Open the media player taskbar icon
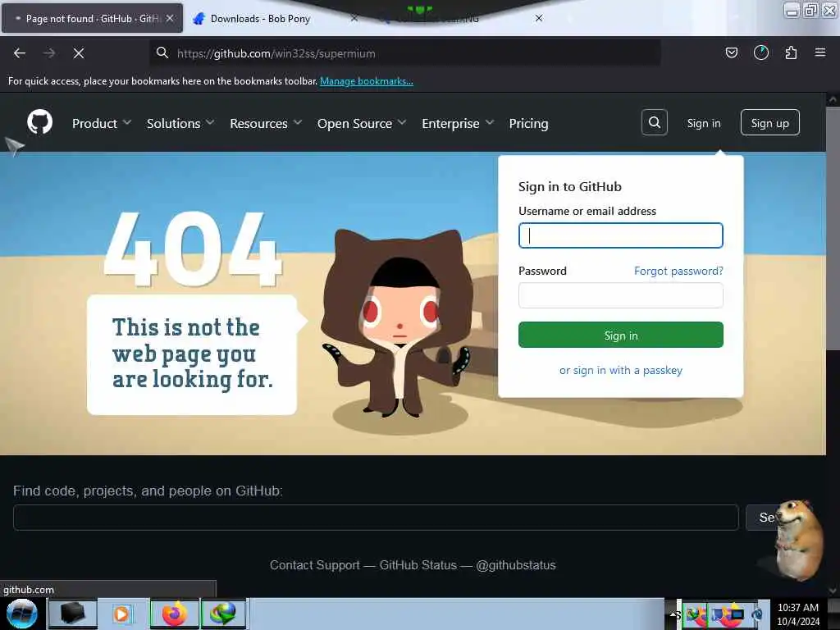Image resolution: width=840 pixels, height=630 pixels. point(121,614)
